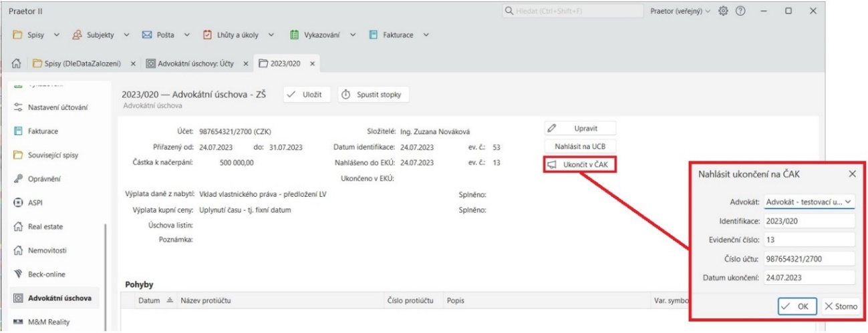Click the Datum ukončení field
Viewport: 868px width, 333px height.
coord(809,278)
